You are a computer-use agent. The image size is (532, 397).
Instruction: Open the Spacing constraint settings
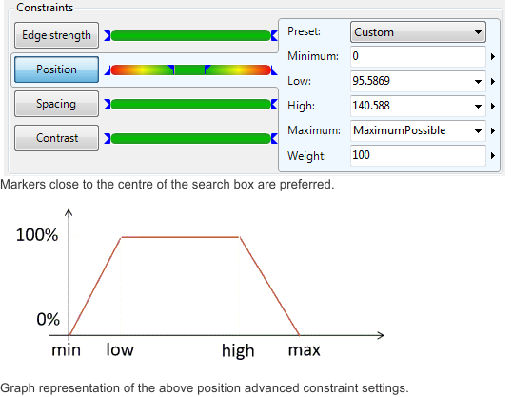(57, 104)
